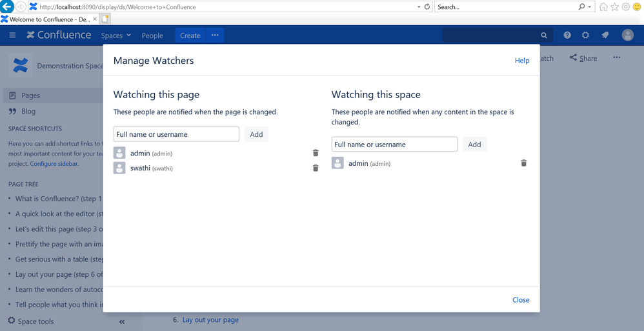Screen dimensions: 644x331
Task: Click the page watcher name input field
Action: (176, 134)
